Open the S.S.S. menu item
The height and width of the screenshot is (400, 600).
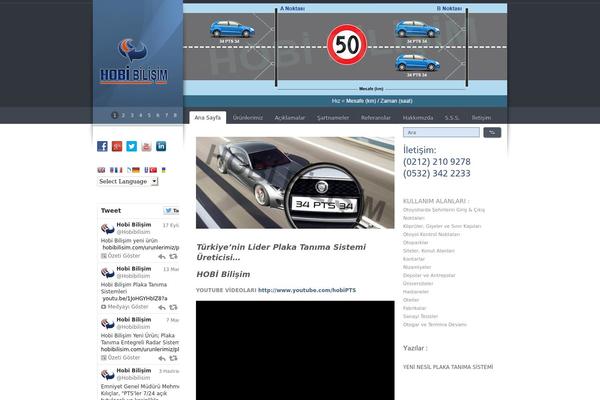[452, 118]
